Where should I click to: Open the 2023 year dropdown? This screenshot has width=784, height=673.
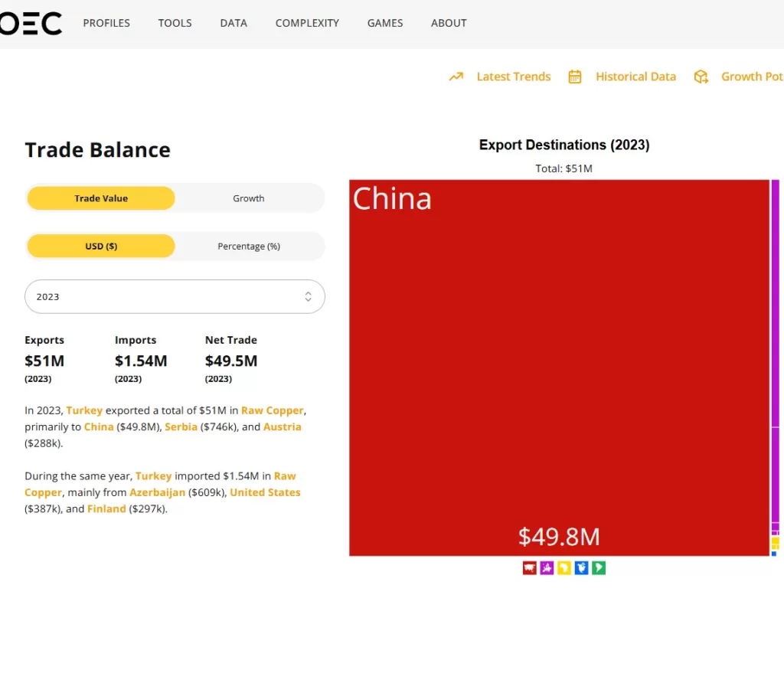click(175, 296)
